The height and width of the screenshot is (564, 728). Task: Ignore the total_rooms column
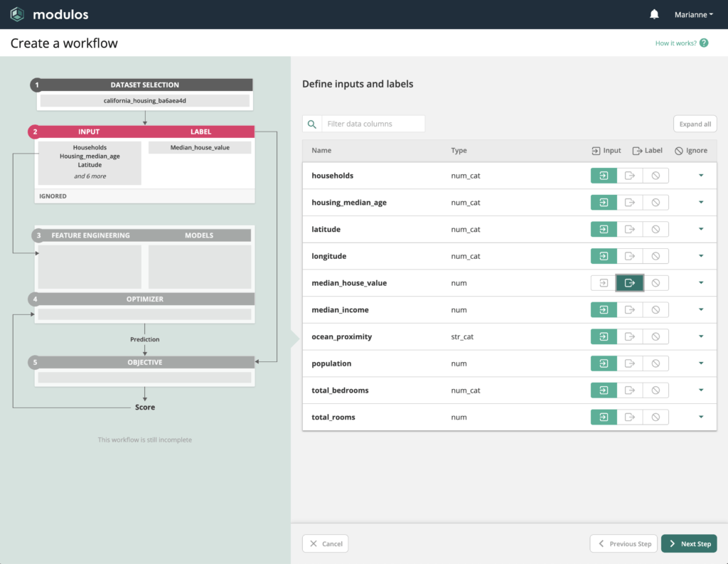(x=655, y=417)
